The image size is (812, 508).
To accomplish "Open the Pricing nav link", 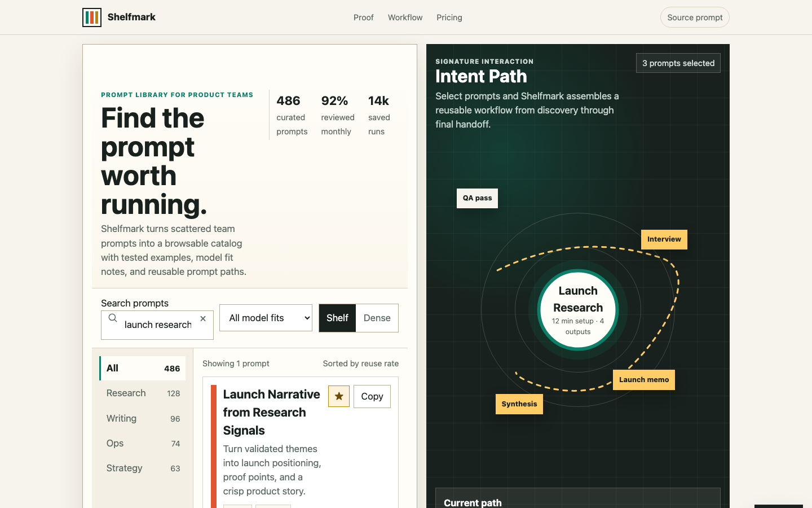I will [449, 17].
